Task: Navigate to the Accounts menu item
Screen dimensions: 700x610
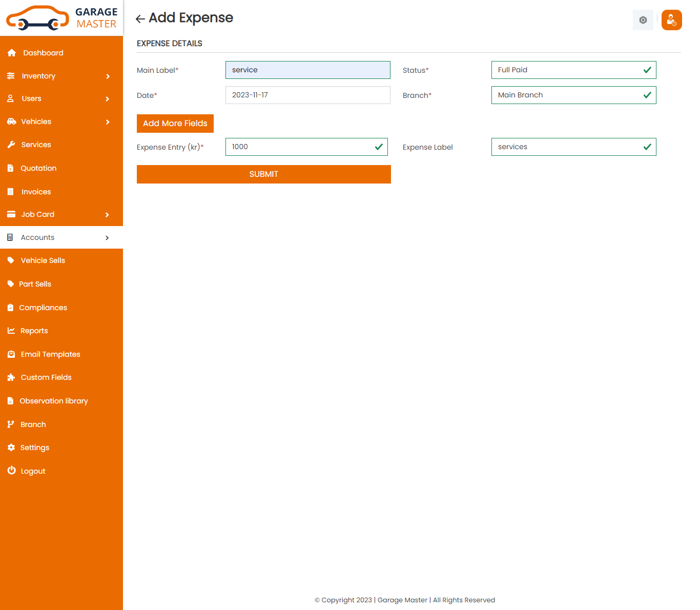Action: [x=37, y=237]
